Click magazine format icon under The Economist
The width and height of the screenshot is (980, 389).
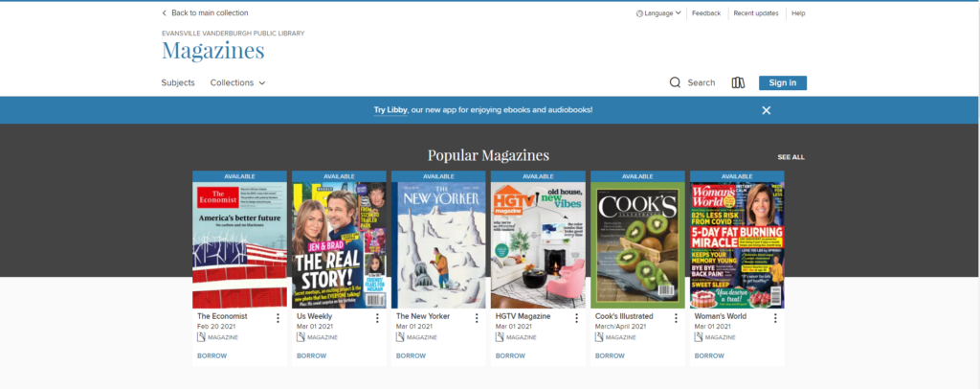pyautogui.click(x=201, y=337)
